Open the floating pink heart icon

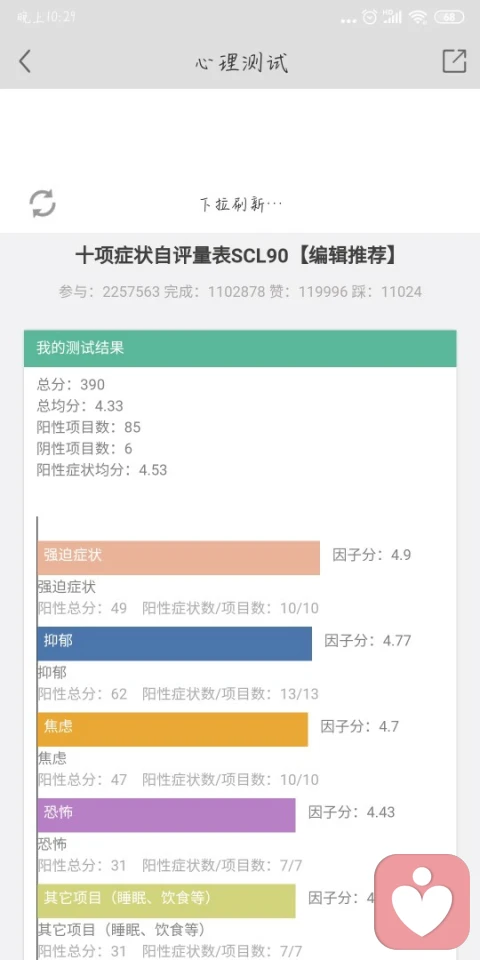click(422, 901)
